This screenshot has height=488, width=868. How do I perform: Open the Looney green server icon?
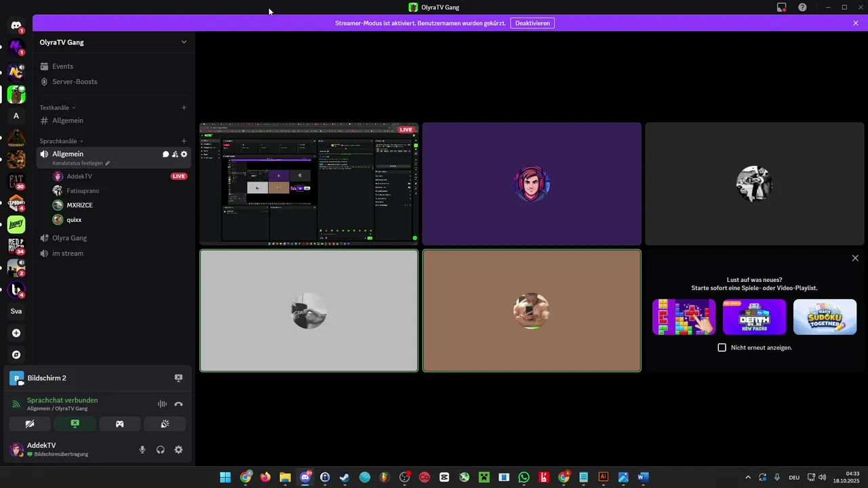16,224
